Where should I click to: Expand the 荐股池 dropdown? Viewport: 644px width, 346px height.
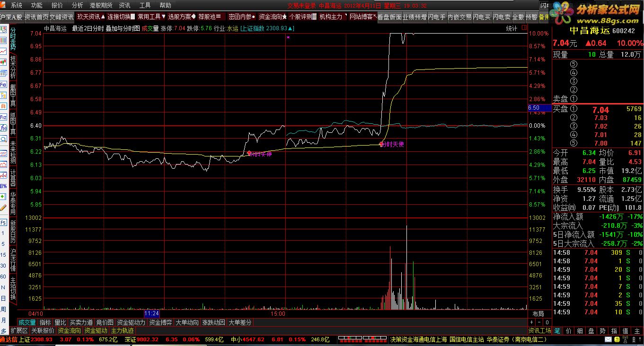(x=209, y=17)
